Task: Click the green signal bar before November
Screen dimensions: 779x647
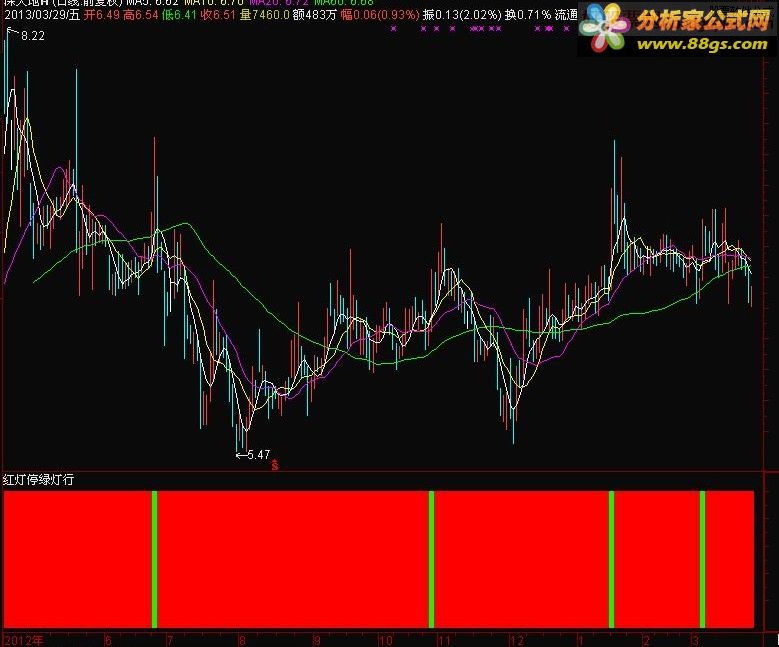Action: tap(431, 559)
